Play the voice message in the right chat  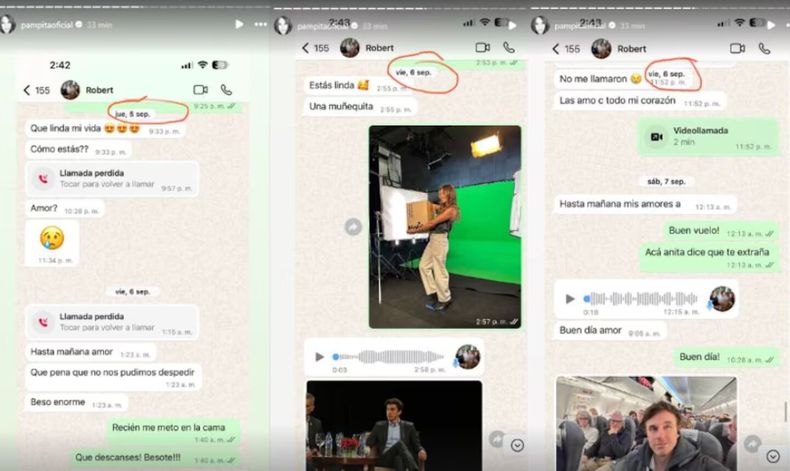point(570,298)
